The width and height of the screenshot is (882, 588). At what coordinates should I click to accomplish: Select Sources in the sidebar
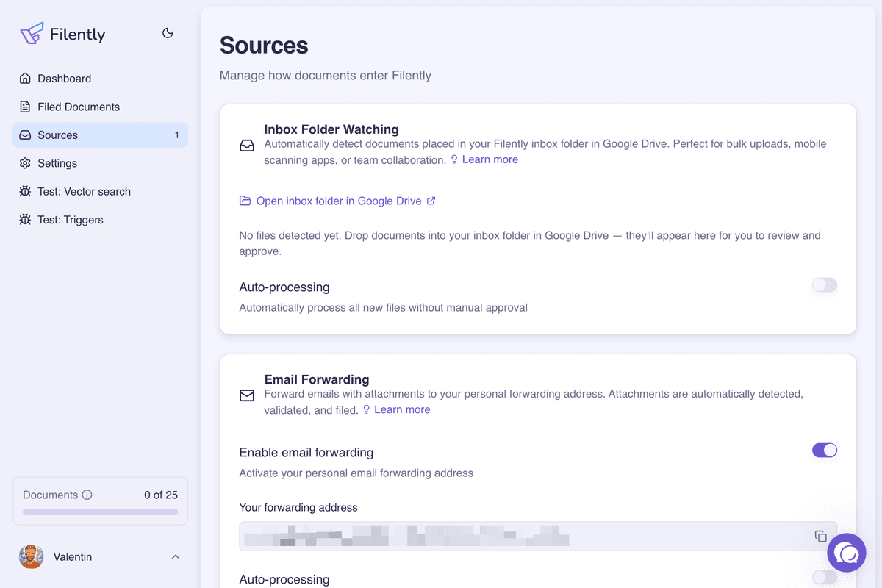click(57, 135)
